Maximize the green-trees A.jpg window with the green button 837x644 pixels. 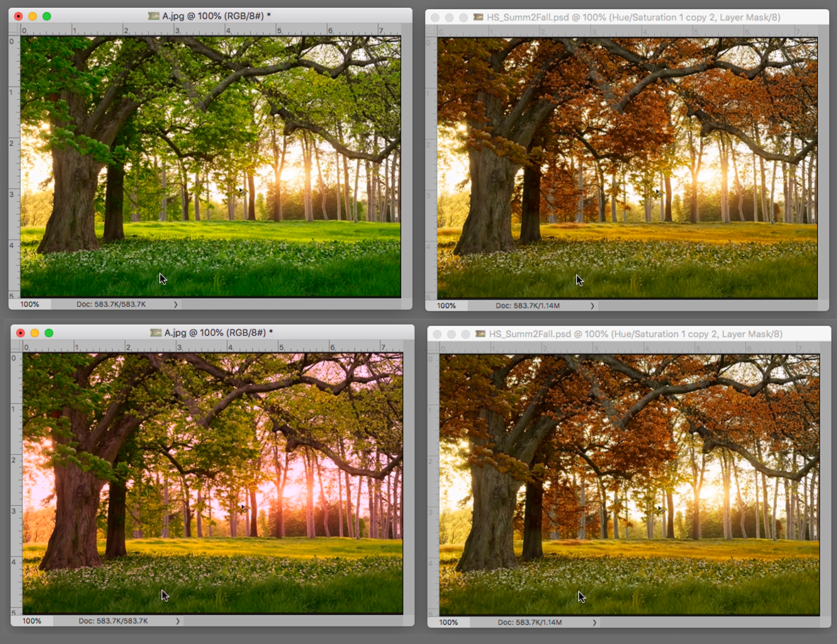[47, 16]
